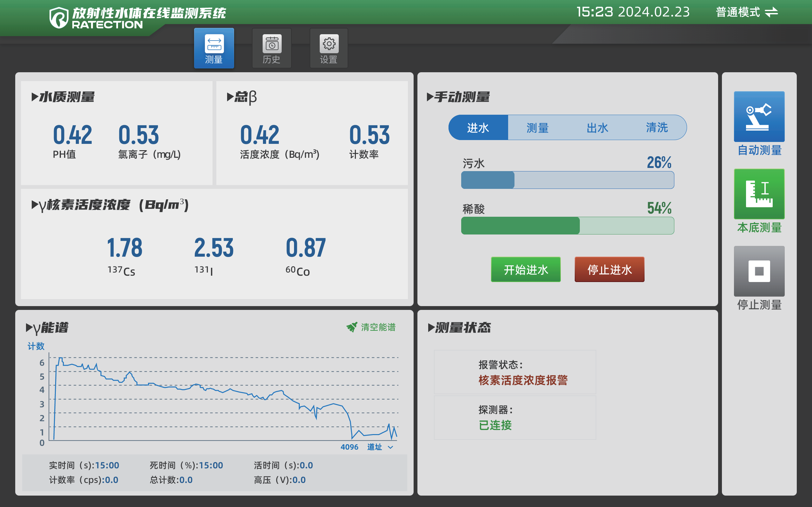
Task: Select the 进水 segment option
Action: click(x=478, y=128)
